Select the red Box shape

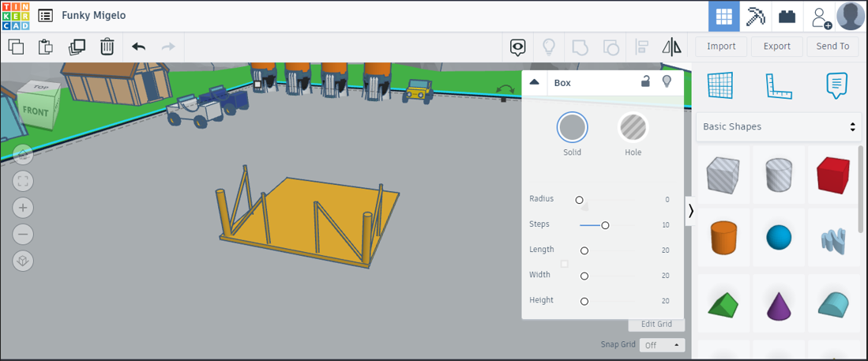click(833, 175)
